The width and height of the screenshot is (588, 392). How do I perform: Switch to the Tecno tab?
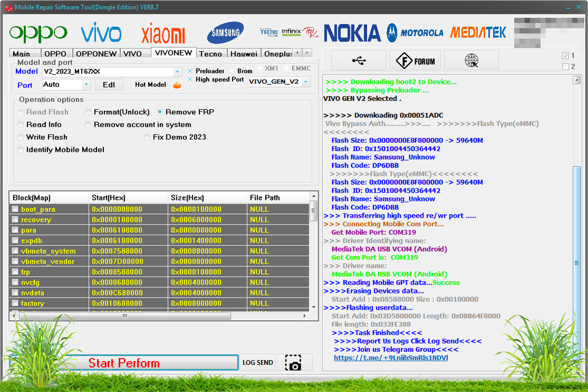(211, 53)
